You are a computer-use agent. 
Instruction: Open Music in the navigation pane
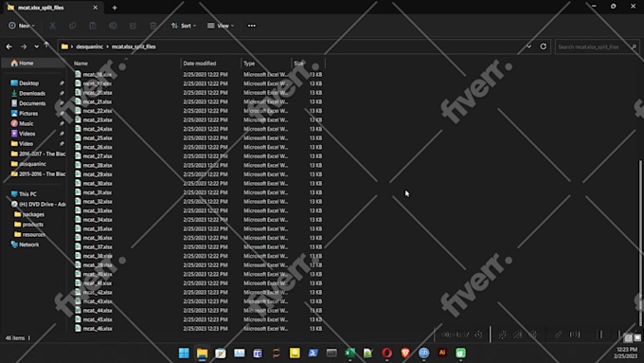coord(26,123)
